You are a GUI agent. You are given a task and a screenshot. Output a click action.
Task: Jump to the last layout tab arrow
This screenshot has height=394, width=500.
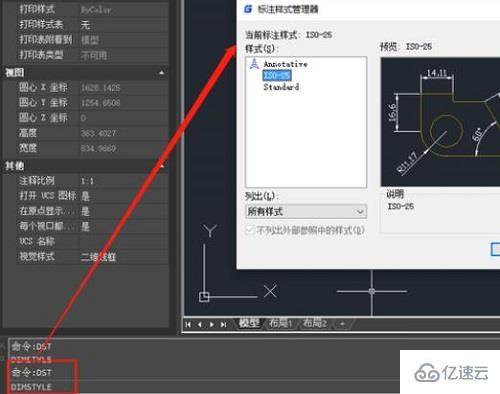click(223, 324)
